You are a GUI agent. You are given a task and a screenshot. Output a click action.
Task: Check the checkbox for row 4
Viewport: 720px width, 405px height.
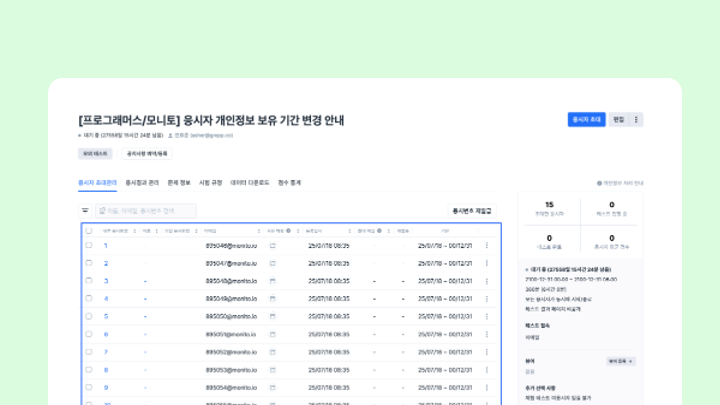pyautogui.click(x=89, y=298)
